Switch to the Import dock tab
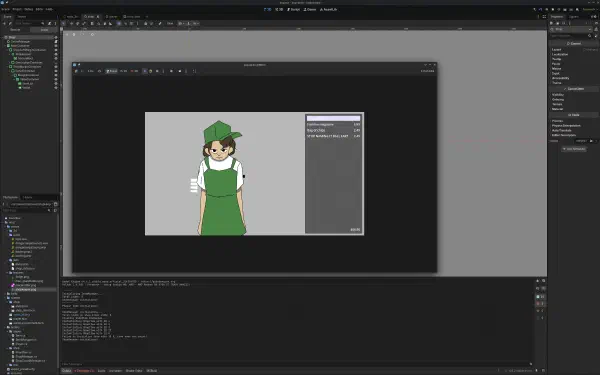The height and width of the screenshot is (375, 600). (22, 16)
